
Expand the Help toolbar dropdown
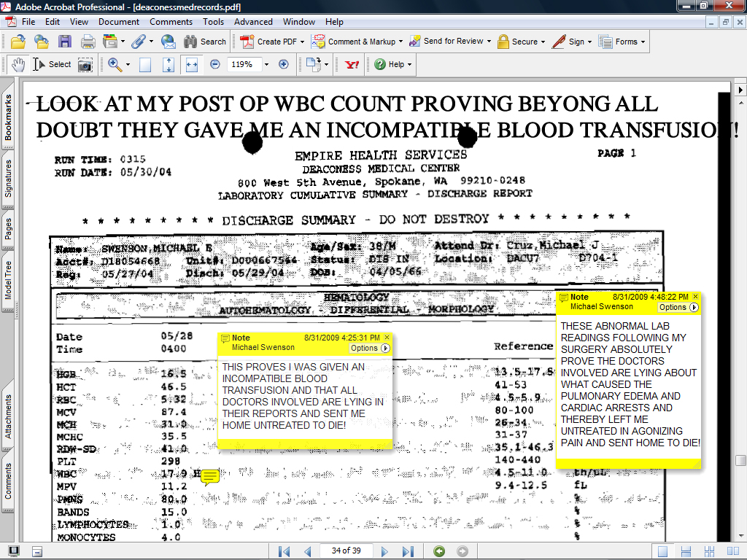pos(410,64)
